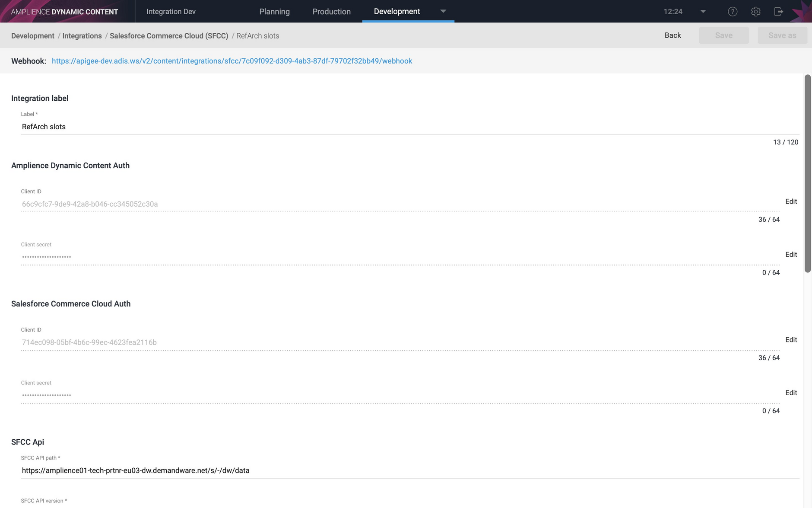Edit the Salesforce Auth Client secret
This screenshot has height=508, width=812.
[x=791, y=393]
